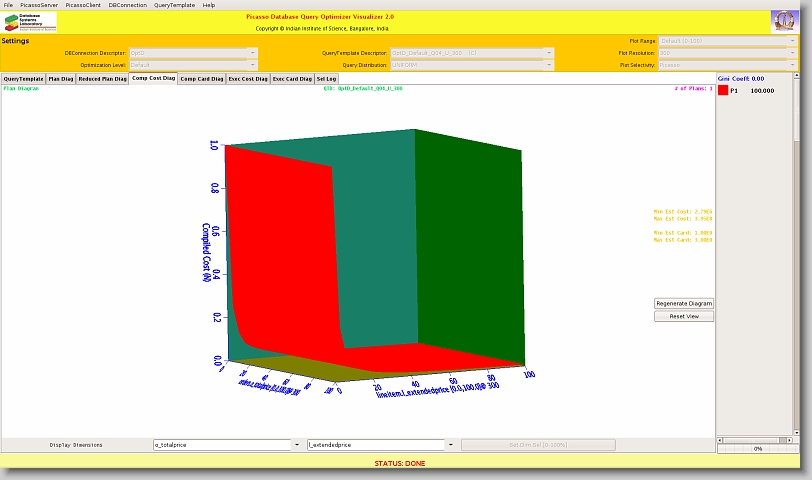
Task: Go to the Sel Log tab
Action: point(326,78)
